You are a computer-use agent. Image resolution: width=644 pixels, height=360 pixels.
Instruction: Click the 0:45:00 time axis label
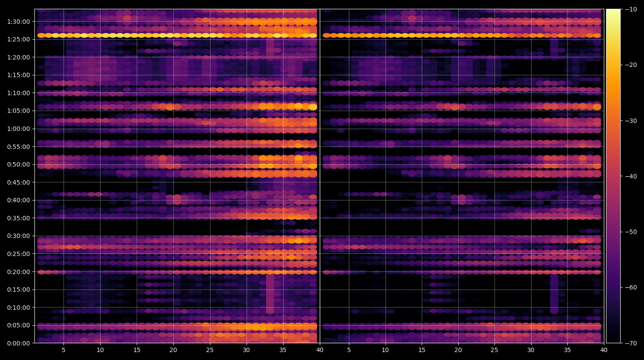coord(19,182)
